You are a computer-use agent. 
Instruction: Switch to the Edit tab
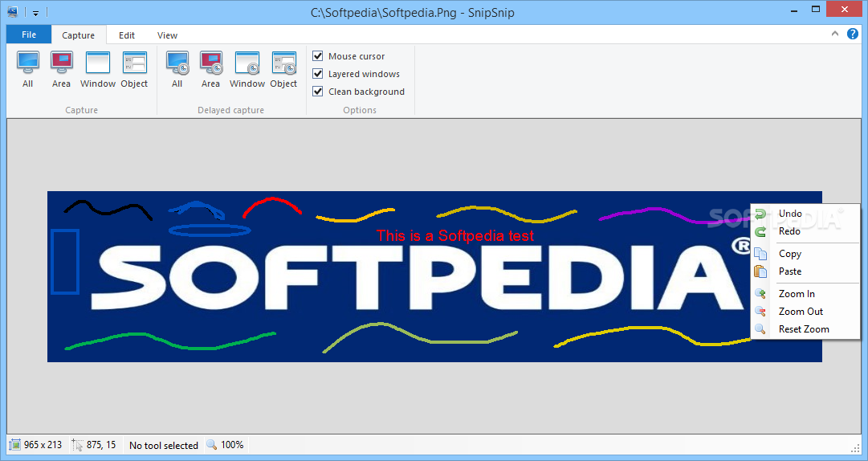pos(127,35)
